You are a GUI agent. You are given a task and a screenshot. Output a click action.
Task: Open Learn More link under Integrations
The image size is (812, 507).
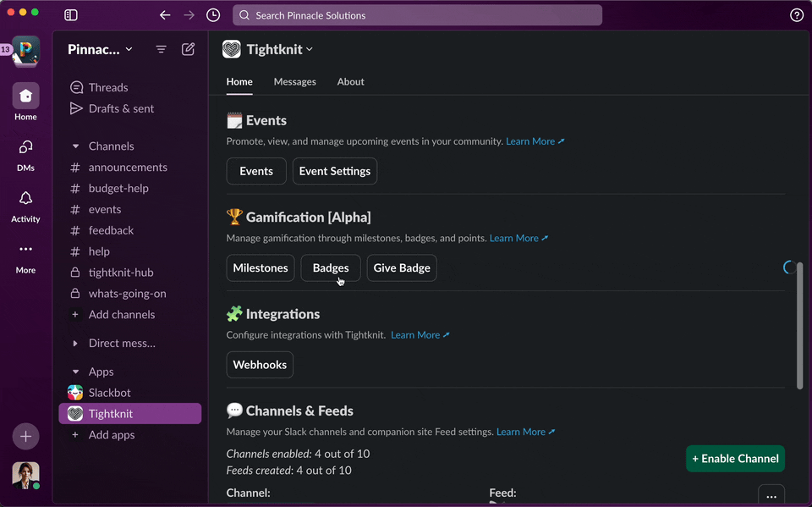pyautogui.click(x=420, y=335)
